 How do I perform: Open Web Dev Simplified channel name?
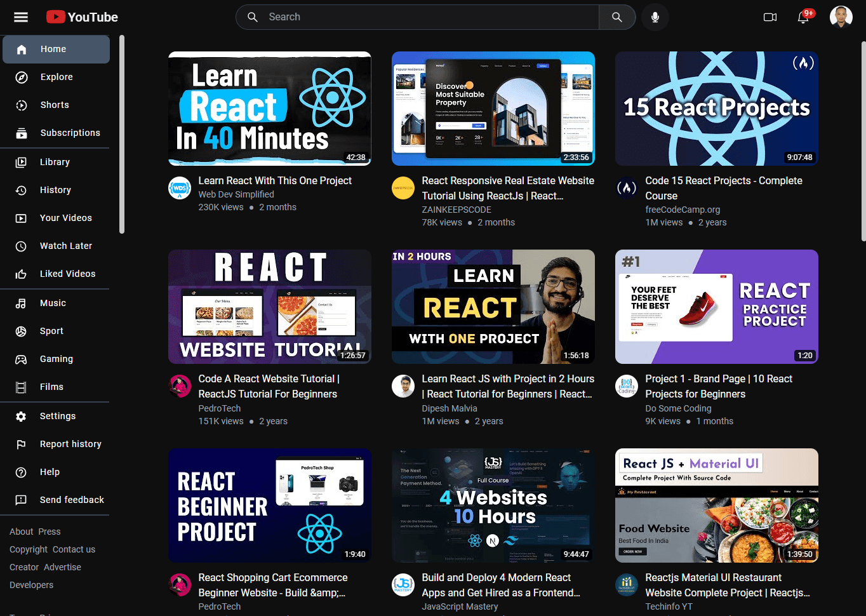(x=236, y=194)
